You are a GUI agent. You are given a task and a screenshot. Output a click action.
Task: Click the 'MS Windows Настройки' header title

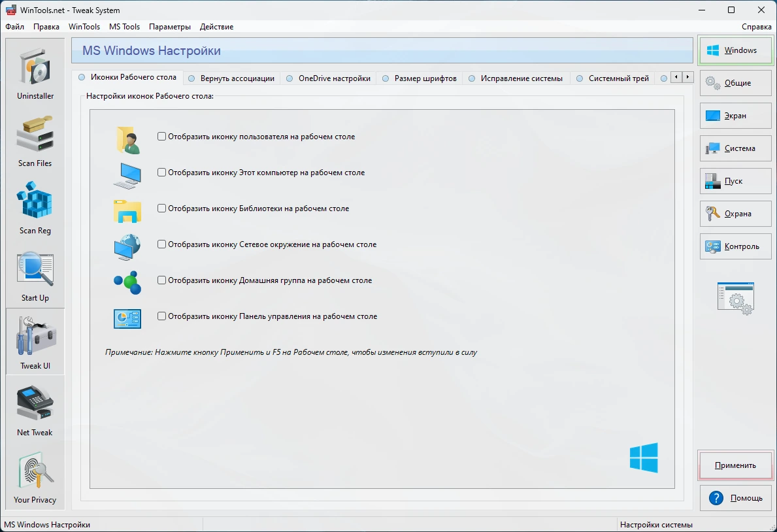(151, 50)
